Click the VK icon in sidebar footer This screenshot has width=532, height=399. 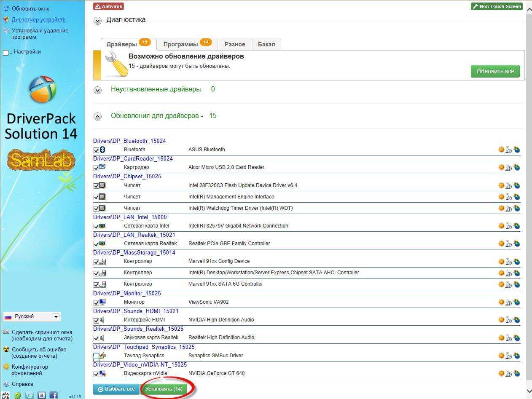42,395
